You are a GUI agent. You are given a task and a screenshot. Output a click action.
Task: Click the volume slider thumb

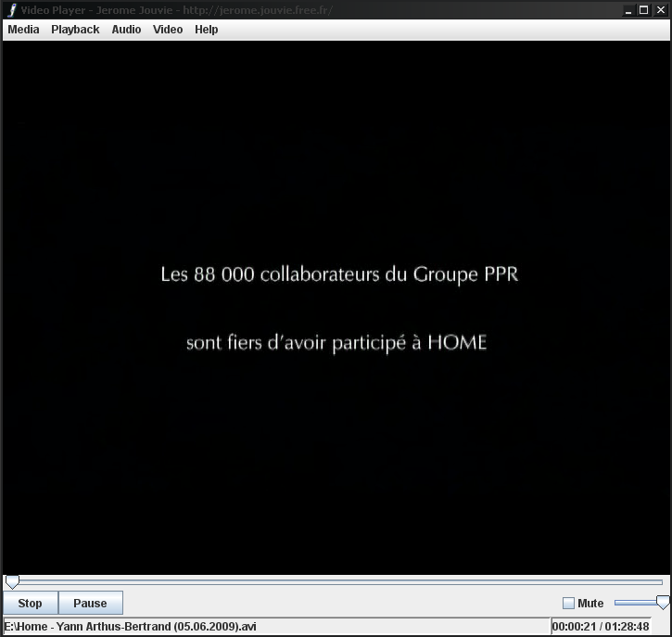[x=663, y=603]
